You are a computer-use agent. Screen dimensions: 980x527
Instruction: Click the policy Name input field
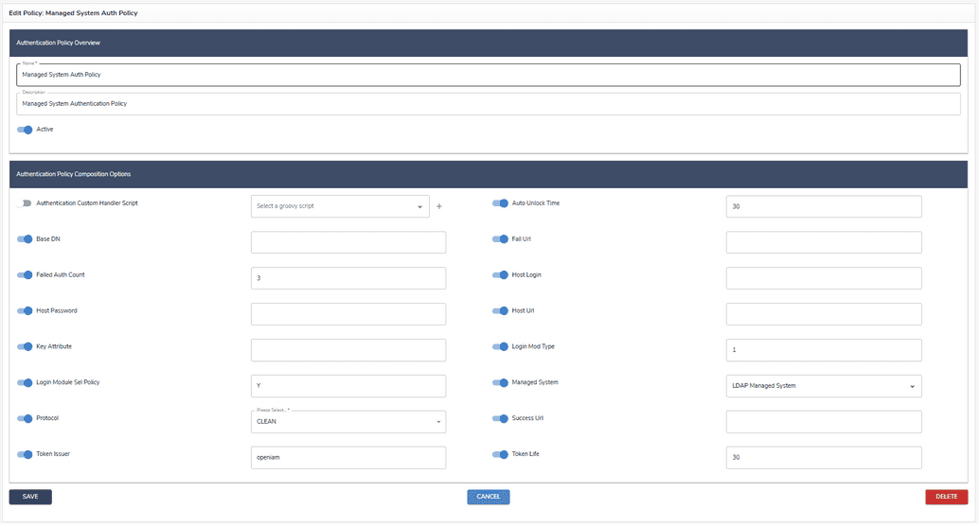coord(489,75)
